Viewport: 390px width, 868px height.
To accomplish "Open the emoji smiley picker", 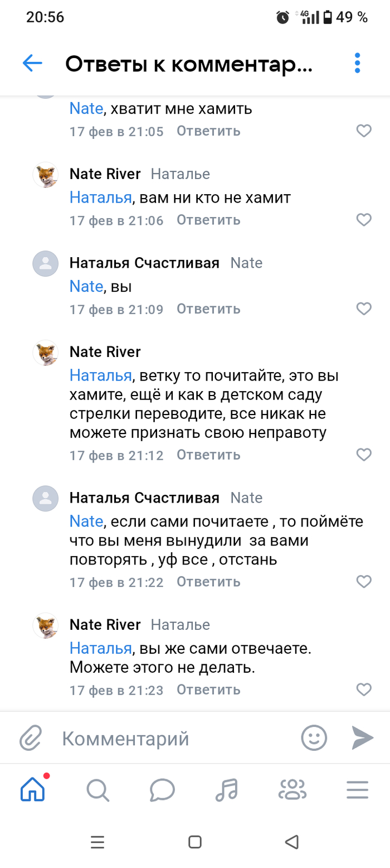I will pyautogui.click(x=314, y=739).
